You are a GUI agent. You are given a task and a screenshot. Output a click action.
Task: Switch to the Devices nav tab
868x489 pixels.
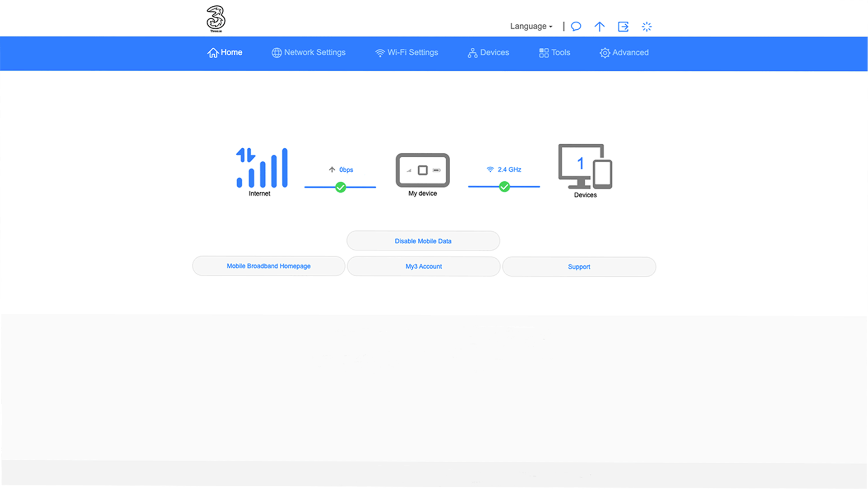[488, 53]
